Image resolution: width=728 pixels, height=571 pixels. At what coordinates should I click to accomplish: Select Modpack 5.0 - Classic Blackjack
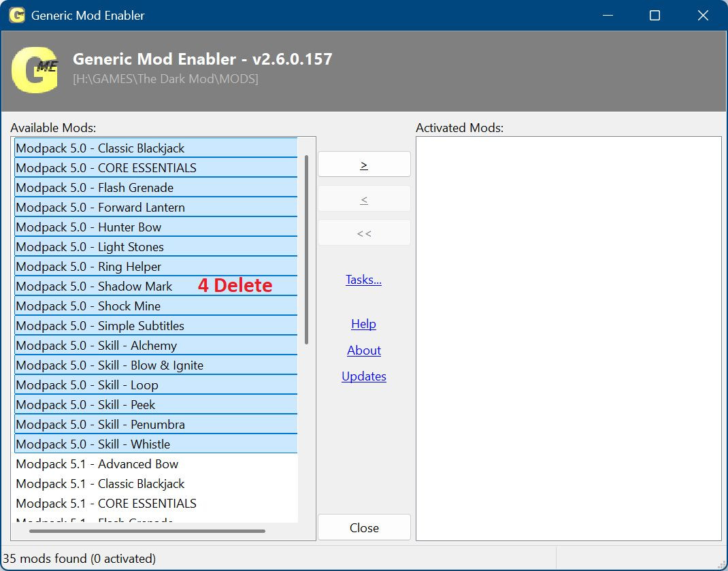156,148
